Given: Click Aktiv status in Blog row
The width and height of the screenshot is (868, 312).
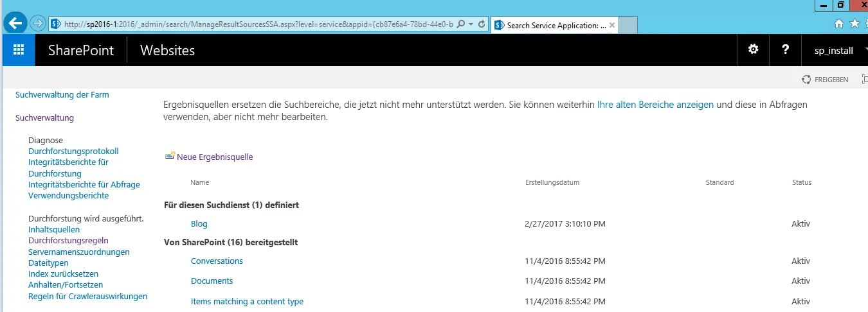Looking at the screenshot, I should pyautogui.click(x=801, y=224).
